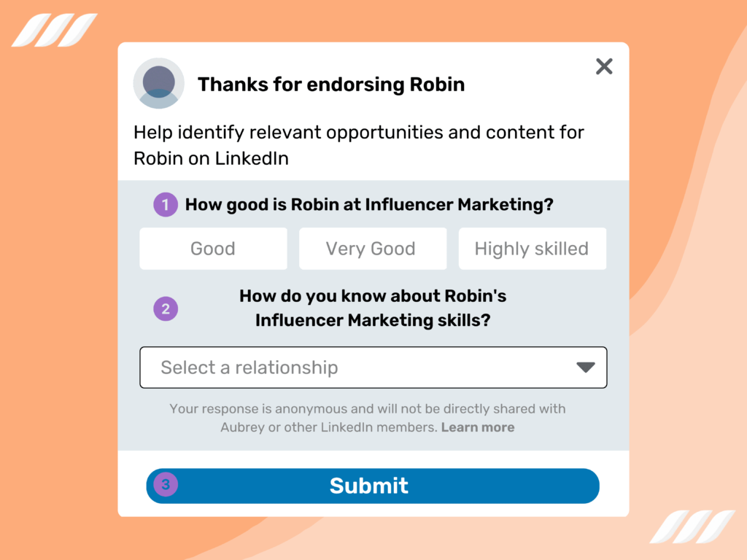
Task: Select the Good skill rating
Action: [213, 249]
